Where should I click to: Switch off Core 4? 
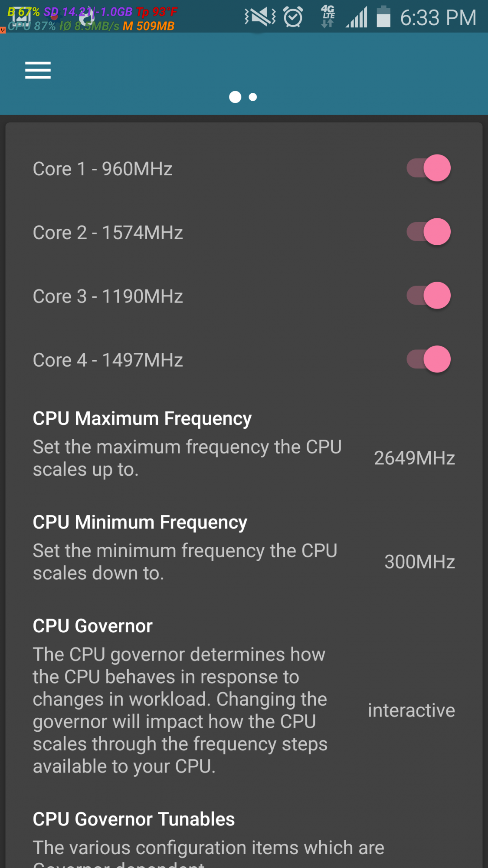pyautogui.click(x=429, y=359)
